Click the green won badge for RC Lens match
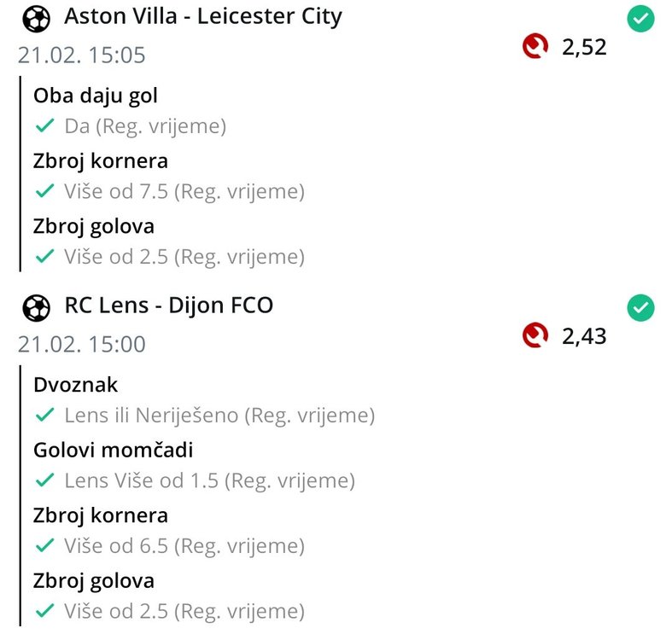Viewport: 672px width, 640px height. (x=640, y=307)
